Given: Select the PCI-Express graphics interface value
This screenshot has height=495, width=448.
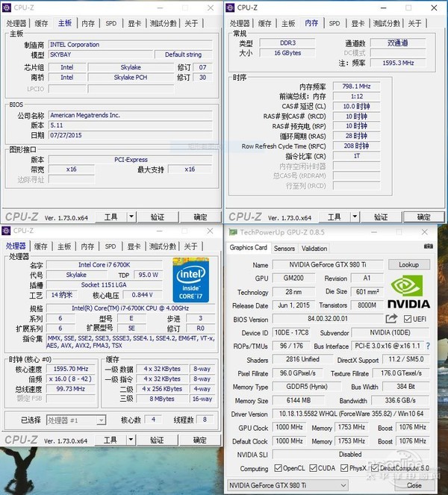Looking at the screenshot, I should (x=131, y=160).
